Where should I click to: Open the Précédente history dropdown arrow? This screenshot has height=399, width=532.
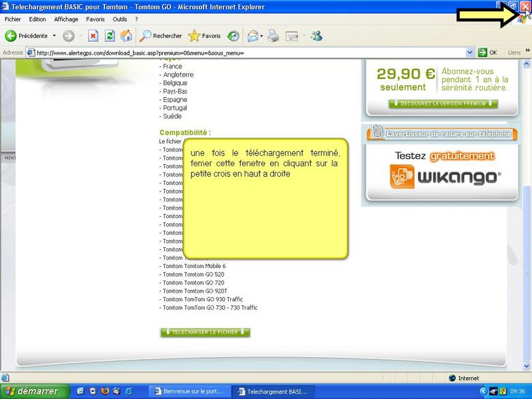tap(54, 36)
